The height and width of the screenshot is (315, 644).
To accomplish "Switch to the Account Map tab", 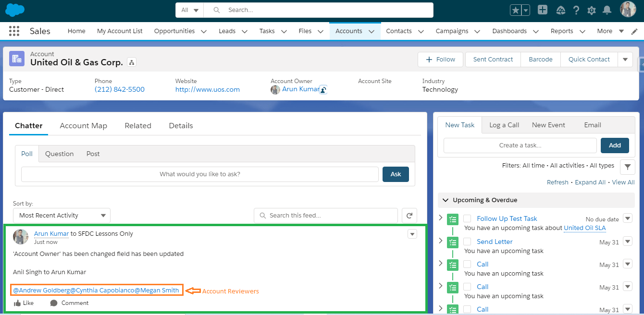I will tap(84, 126).
